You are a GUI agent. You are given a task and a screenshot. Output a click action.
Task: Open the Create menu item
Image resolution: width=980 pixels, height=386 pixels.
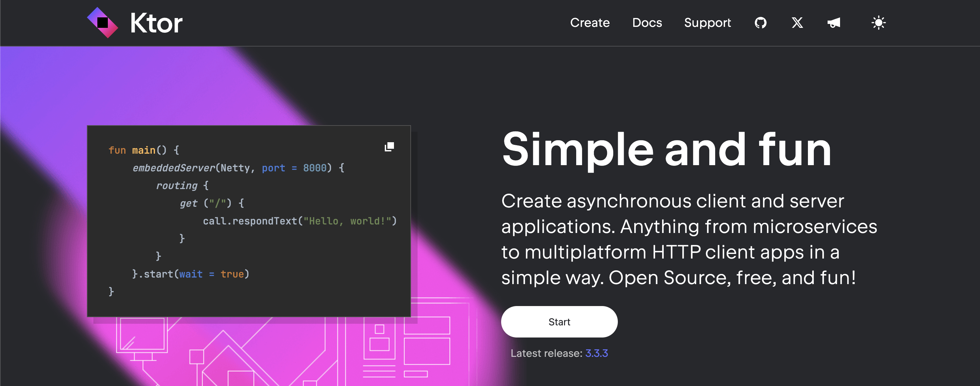[x=590, y=23]
